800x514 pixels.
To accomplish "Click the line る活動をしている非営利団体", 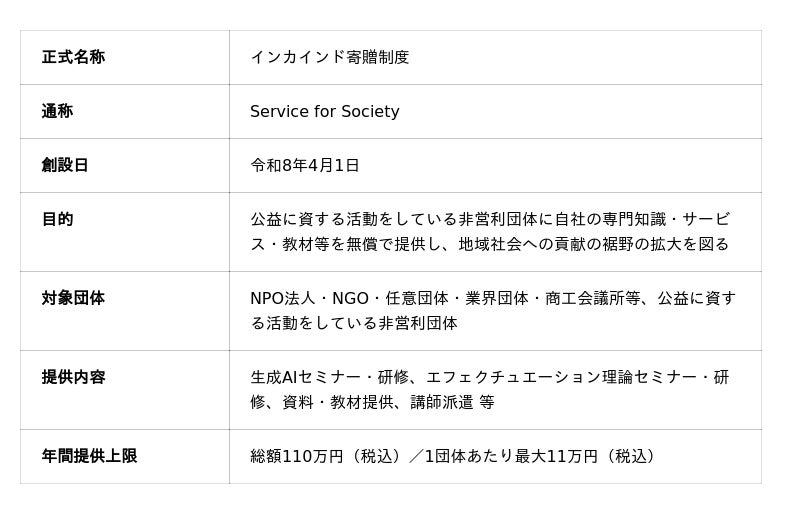I will [353, 323].
